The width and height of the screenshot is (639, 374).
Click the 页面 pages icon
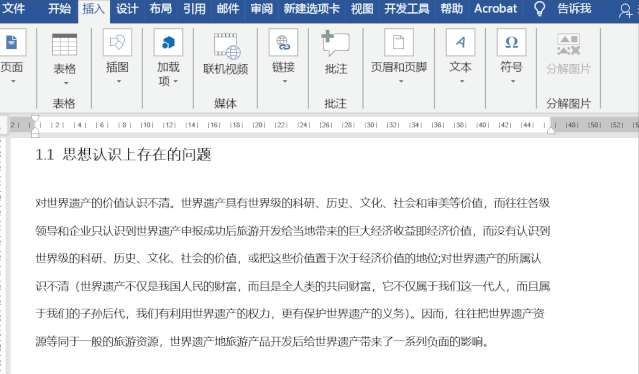(12, 42)
